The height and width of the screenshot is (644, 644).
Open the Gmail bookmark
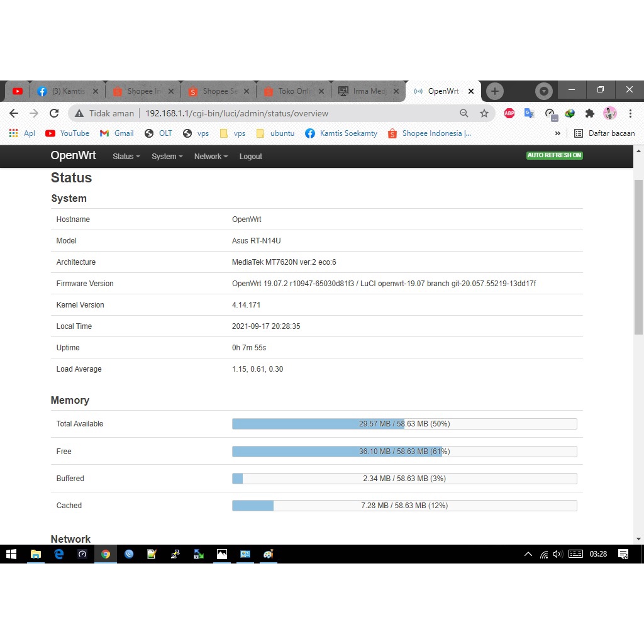pyautogui.click(x=116, y=133)
